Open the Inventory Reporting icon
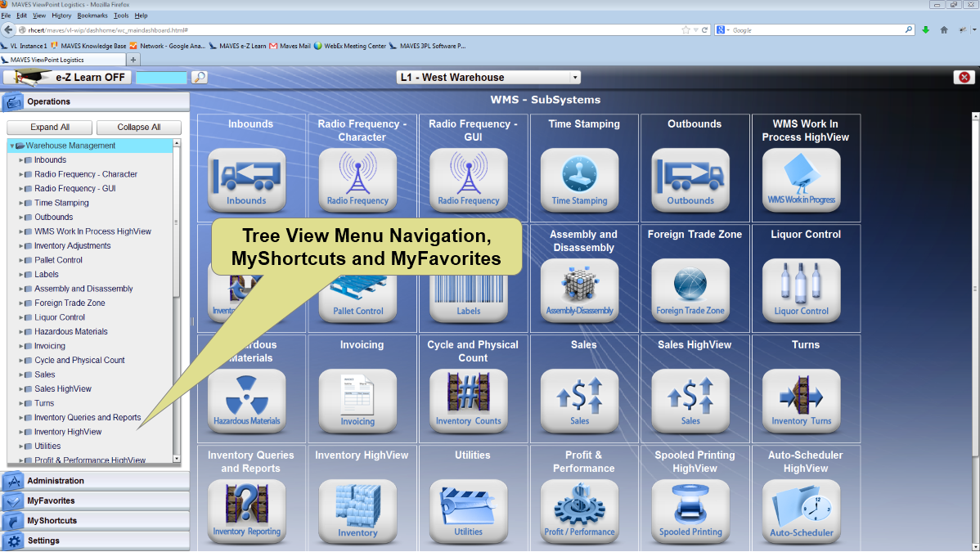Image resolution: width=980 pixels, height=552 pixels. [246, 511]
